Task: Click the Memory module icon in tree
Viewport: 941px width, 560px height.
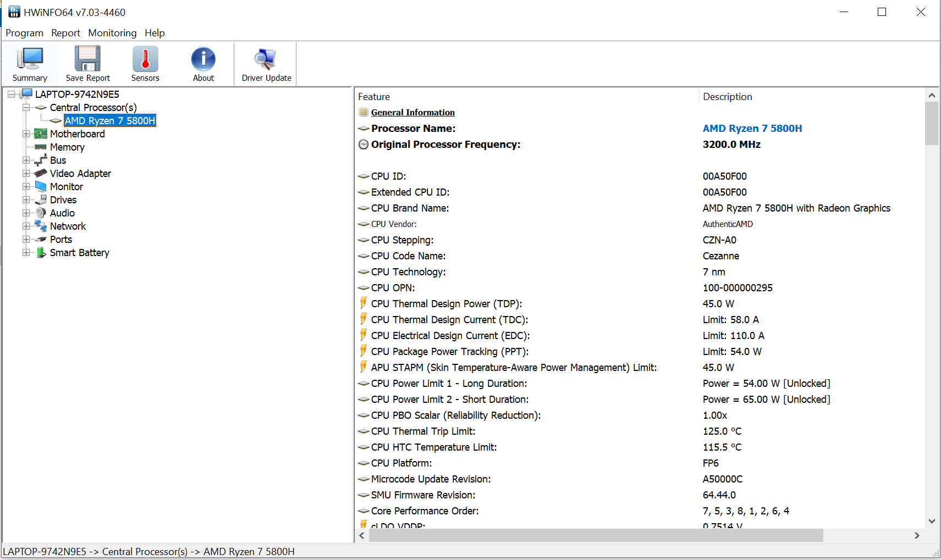Action: (x=41, y=147)
